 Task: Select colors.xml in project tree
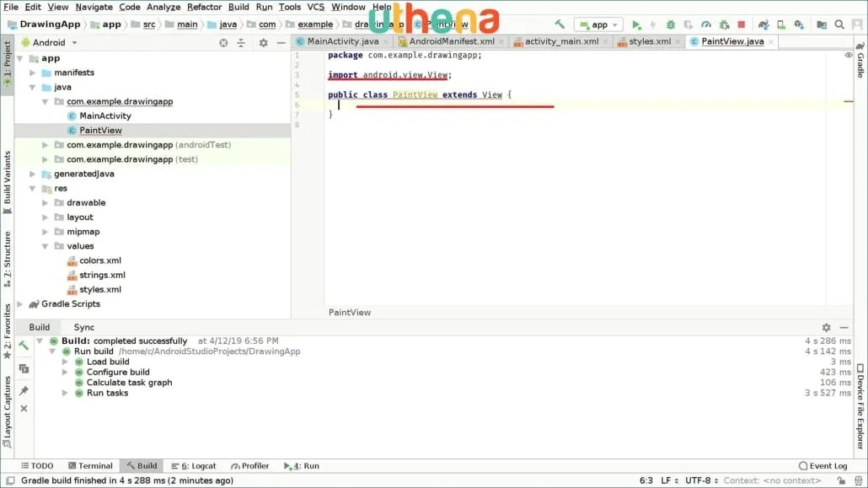coord(99,260)
